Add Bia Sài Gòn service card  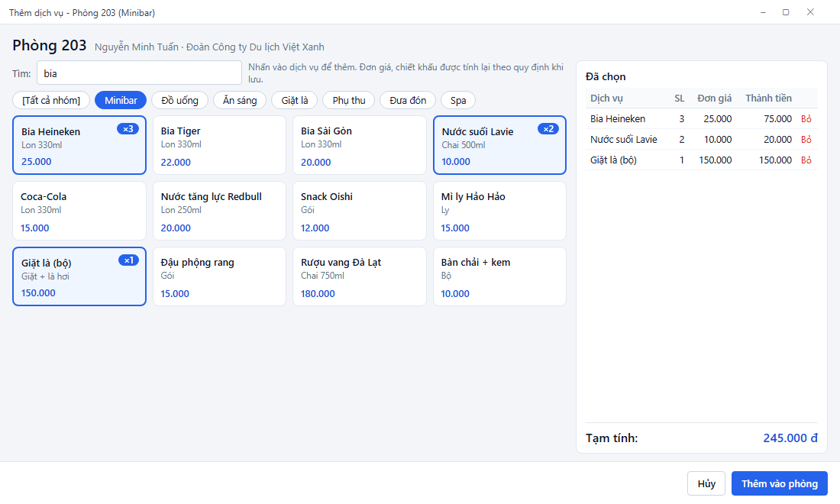click(360, 145)
